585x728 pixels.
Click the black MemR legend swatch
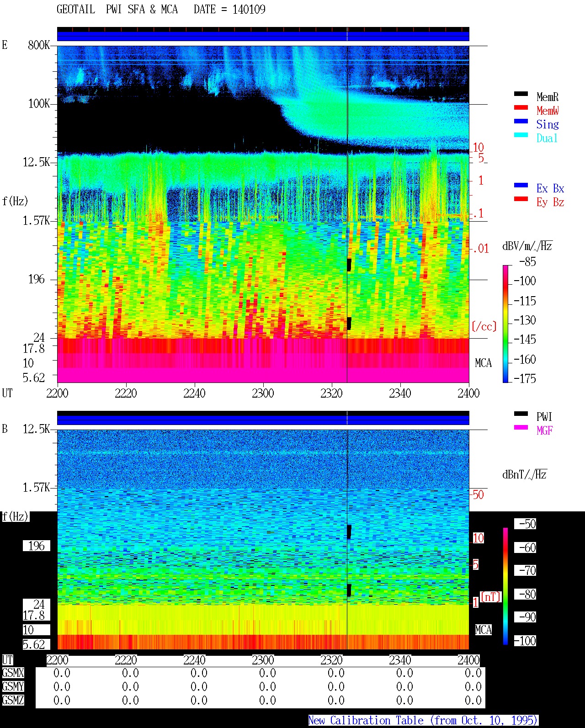(521, 94)
